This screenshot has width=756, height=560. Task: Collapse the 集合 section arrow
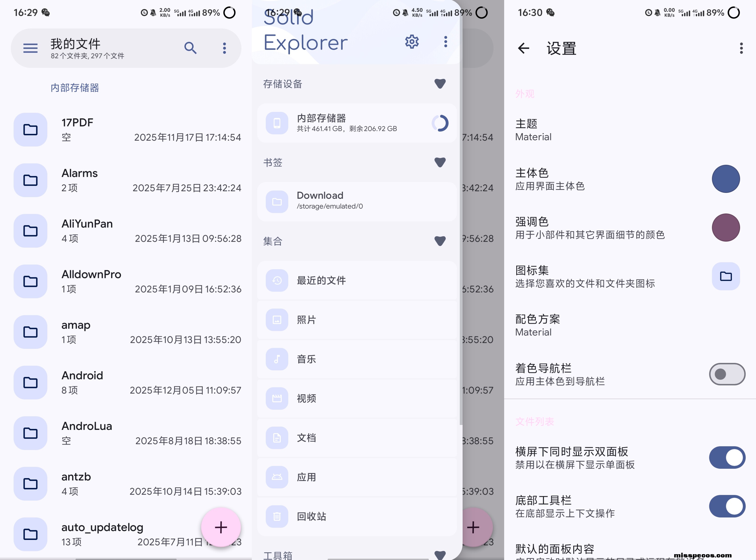pyautogui.click(x=440, y=241)
